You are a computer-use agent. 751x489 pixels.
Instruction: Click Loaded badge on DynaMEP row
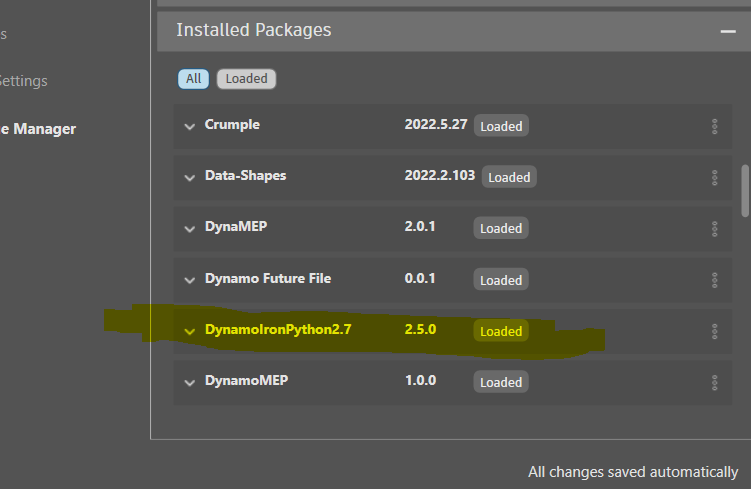501,228
